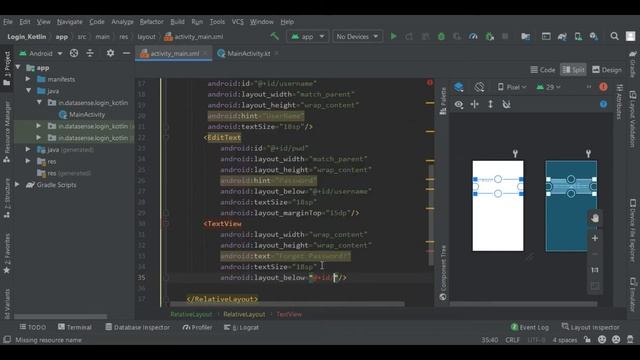This screenshot has height=360, width=640.
Task: Open the AVD Manager device icon
Action: 578,36
